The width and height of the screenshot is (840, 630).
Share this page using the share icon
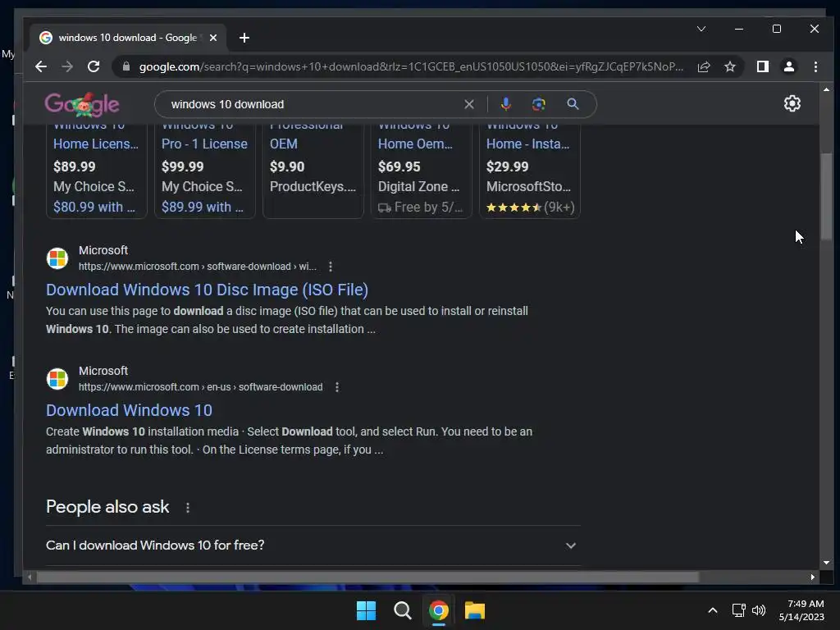point(703,66)
